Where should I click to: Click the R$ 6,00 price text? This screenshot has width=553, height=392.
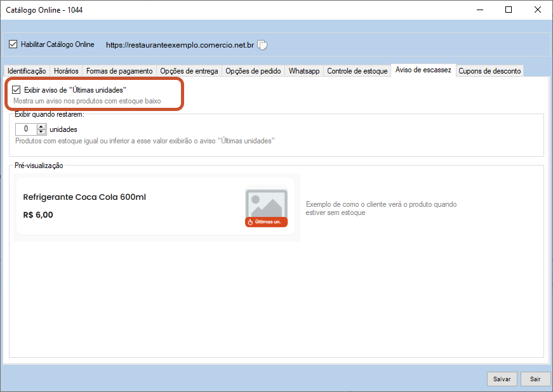[38, 215]
